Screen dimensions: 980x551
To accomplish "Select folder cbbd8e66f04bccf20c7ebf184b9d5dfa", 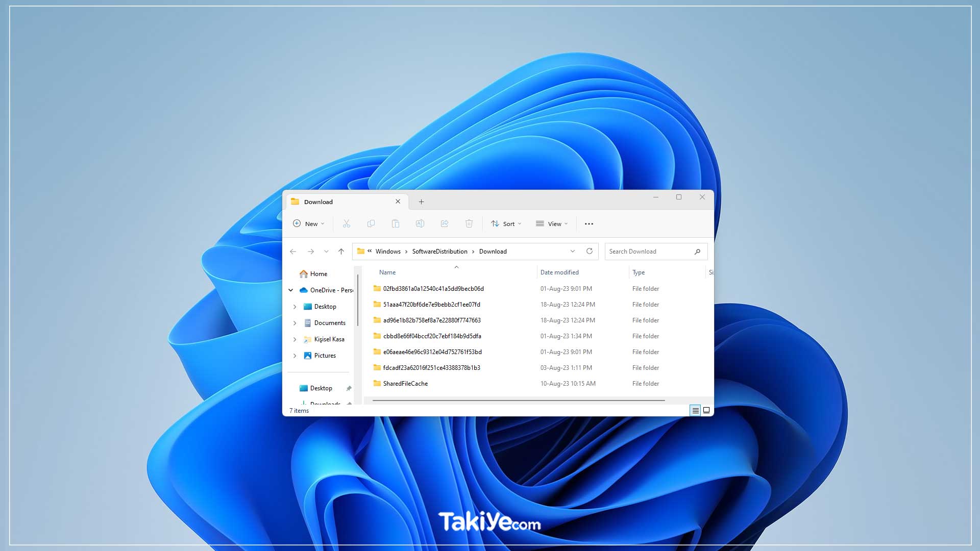I will [x=432, y=336].
